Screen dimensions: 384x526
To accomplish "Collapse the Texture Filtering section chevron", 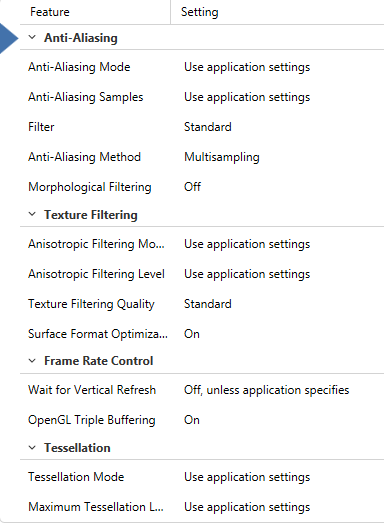I will tap(32, 214).
